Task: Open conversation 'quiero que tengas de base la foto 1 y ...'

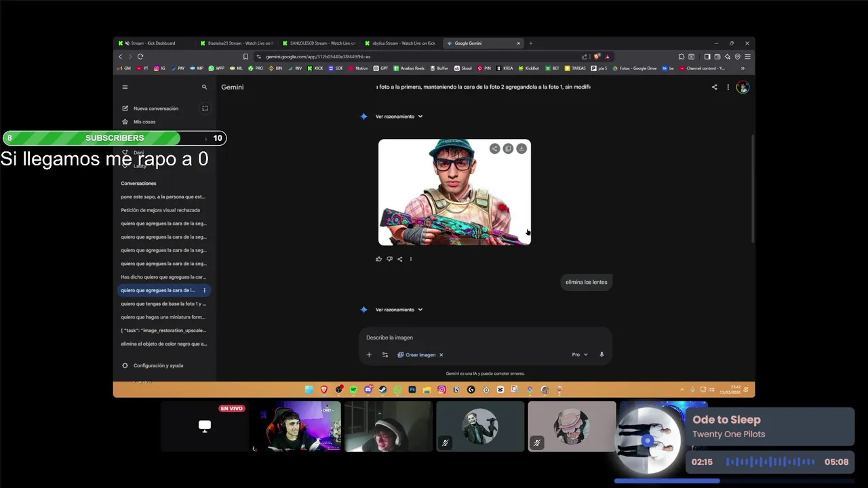Action: click(x=163, y=304)
